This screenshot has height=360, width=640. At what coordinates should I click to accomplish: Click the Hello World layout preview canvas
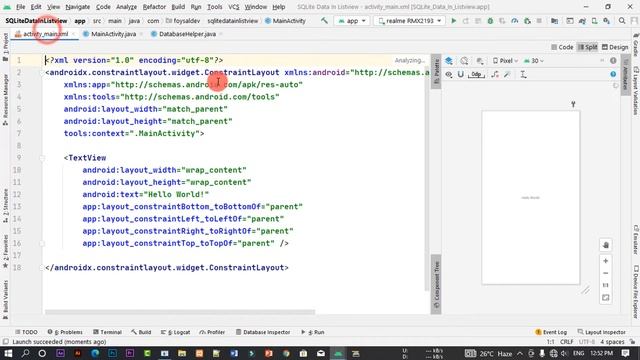(531, 198)
